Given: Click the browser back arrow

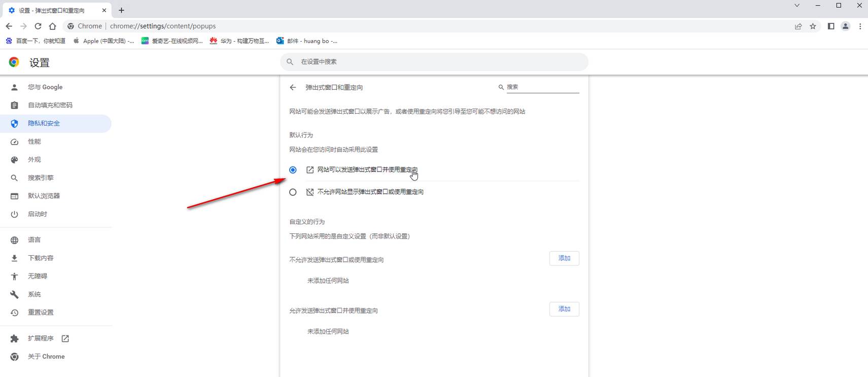Looking at the screenshot, I should [x=9, y=26].
